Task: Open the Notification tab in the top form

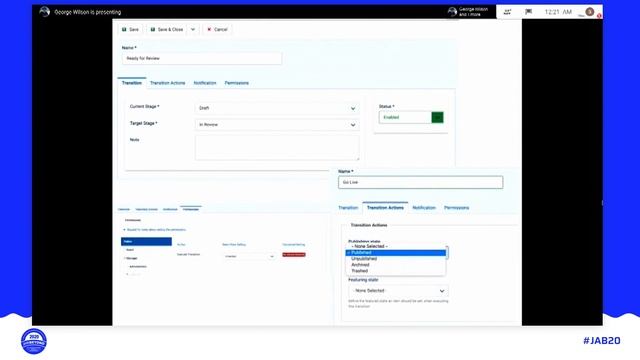Action: (205, 83)
